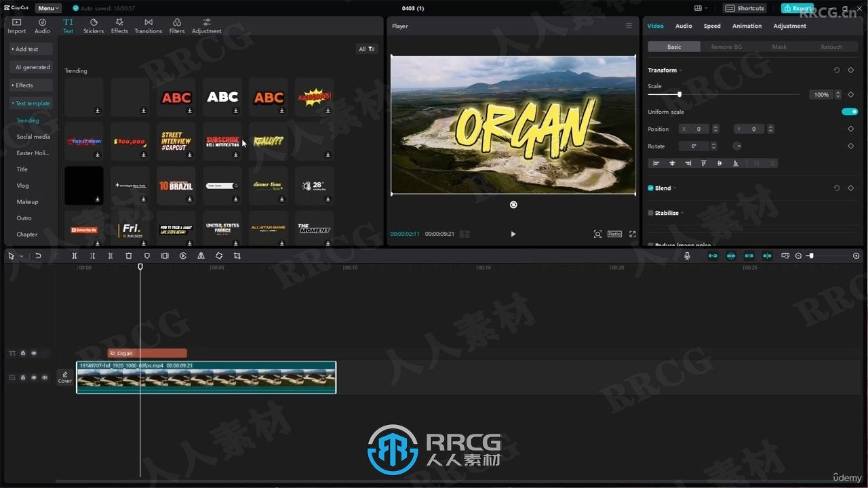Open the select tool mode dropdown arrow
868x488 pixels.
tap(21, 256)
